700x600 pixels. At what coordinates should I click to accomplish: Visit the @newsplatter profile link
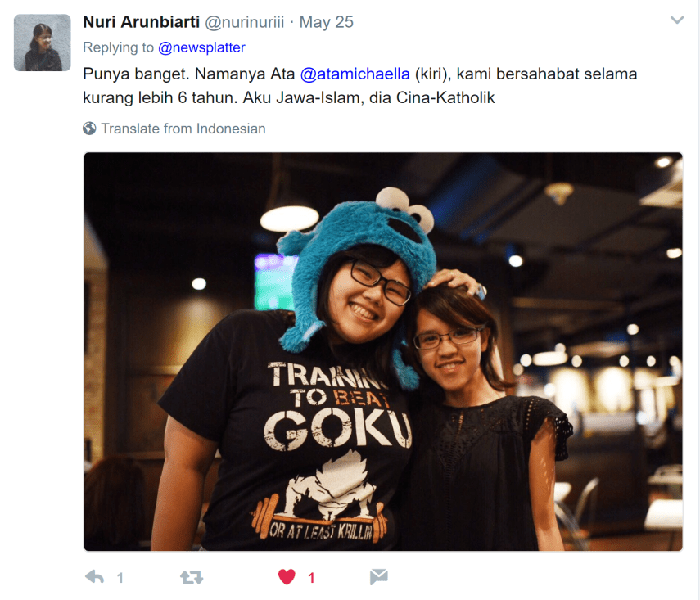(201, 47)
